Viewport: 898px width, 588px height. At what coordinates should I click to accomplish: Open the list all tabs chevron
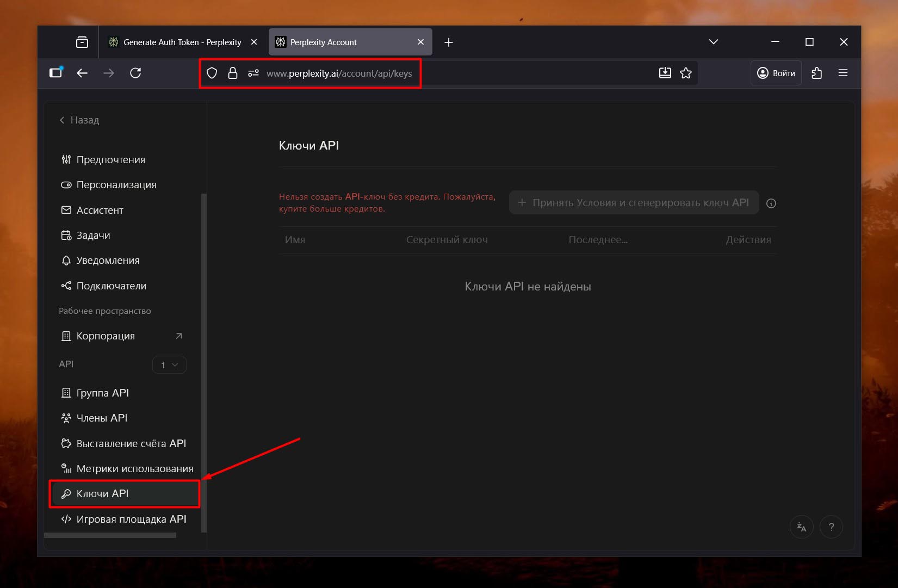(x=714, y=42)
